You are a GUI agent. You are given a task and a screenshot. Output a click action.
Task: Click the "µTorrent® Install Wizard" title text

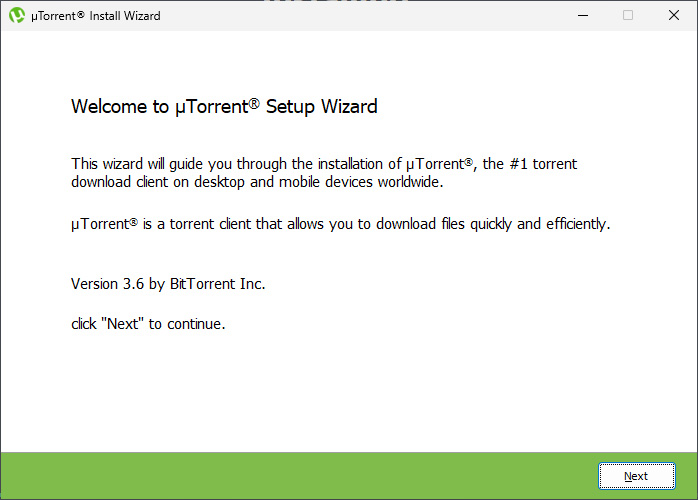95,16
